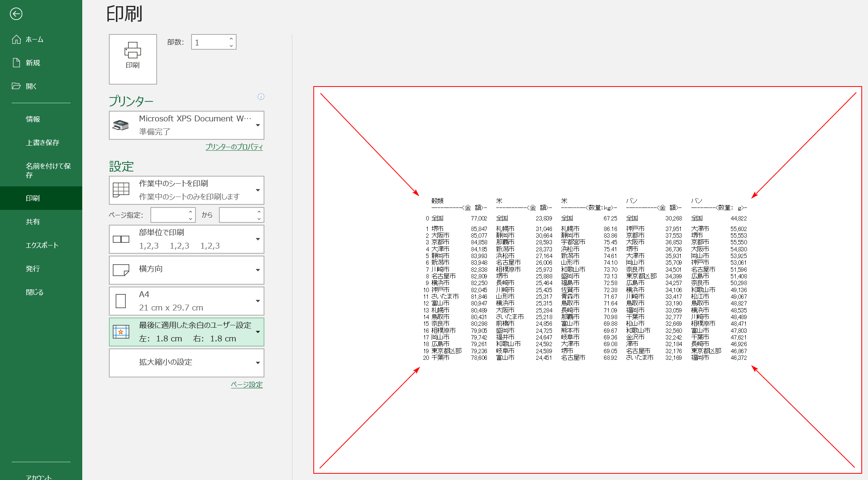Click the active sheets grid icon
This screenshot has height=480, width=868.
pos(121,190)
